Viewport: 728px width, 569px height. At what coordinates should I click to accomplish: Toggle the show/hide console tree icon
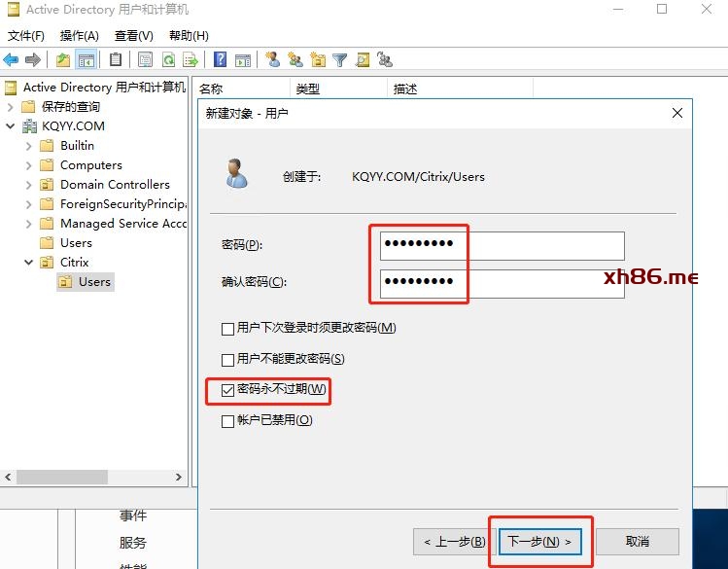(x=87, y=60)
